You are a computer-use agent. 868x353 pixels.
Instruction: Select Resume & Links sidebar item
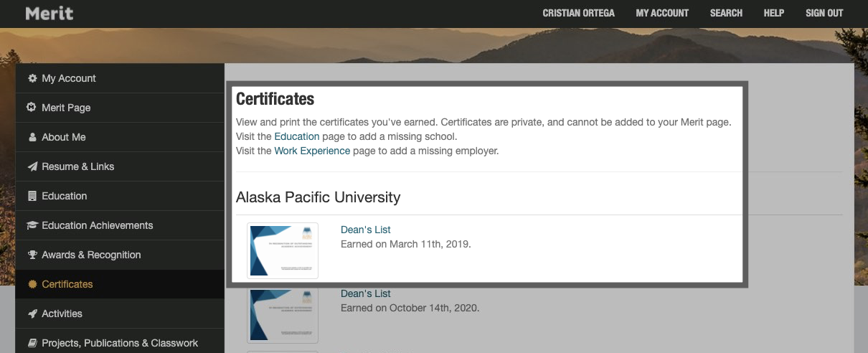click(120, 166)
